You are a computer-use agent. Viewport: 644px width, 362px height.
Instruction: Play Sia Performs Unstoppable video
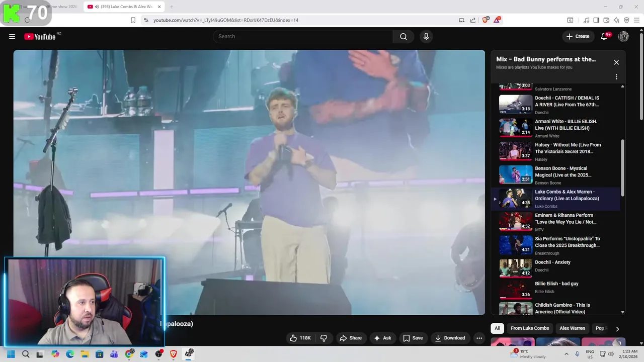pyautogui.click(x=556, y=245)
